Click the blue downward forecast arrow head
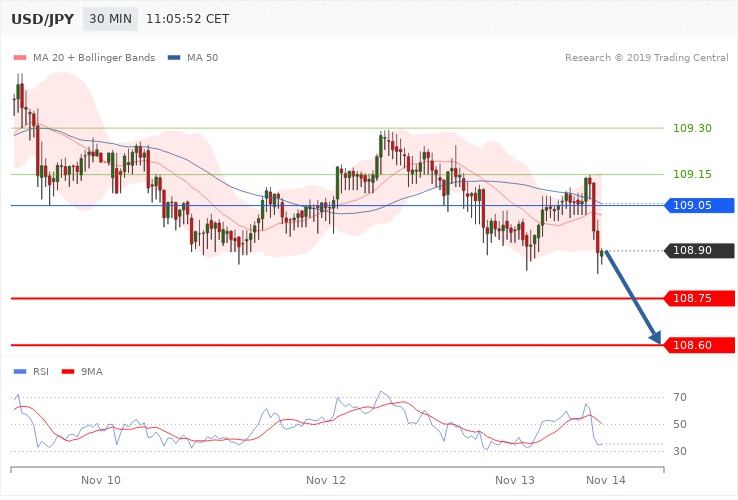The image size is (738, 500). coord(656,340)
